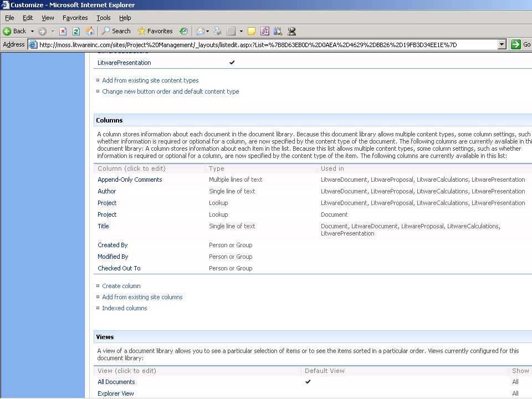Click the 'Default View' column header
Image resolution: width=532 pixels, height=399 pixels.
[324, 371]
